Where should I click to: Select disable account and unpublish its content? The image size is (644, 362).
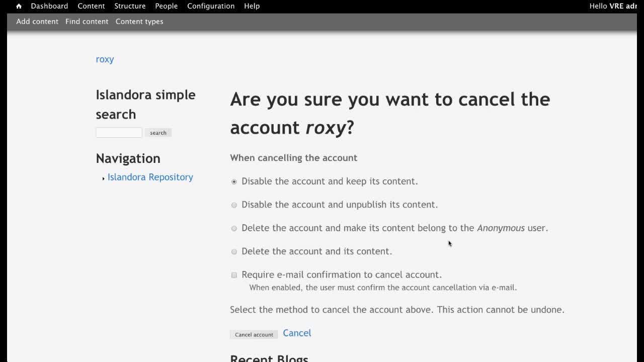point(234,205)
